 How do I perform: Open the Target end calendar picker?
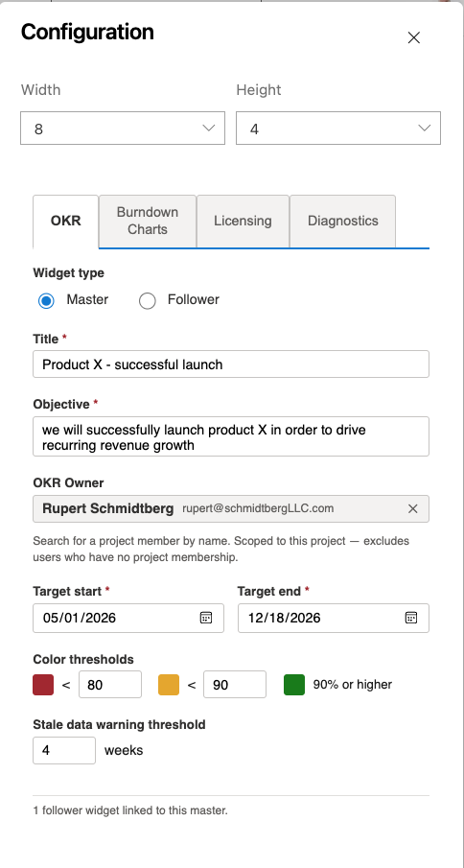(411, 618)
